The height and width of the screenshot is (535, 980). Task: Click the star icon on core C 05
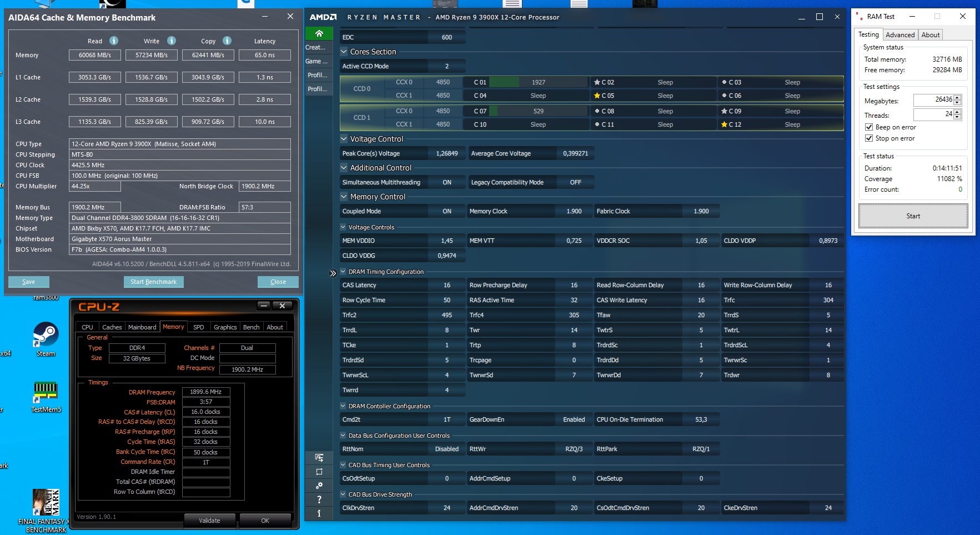point(597,96)
